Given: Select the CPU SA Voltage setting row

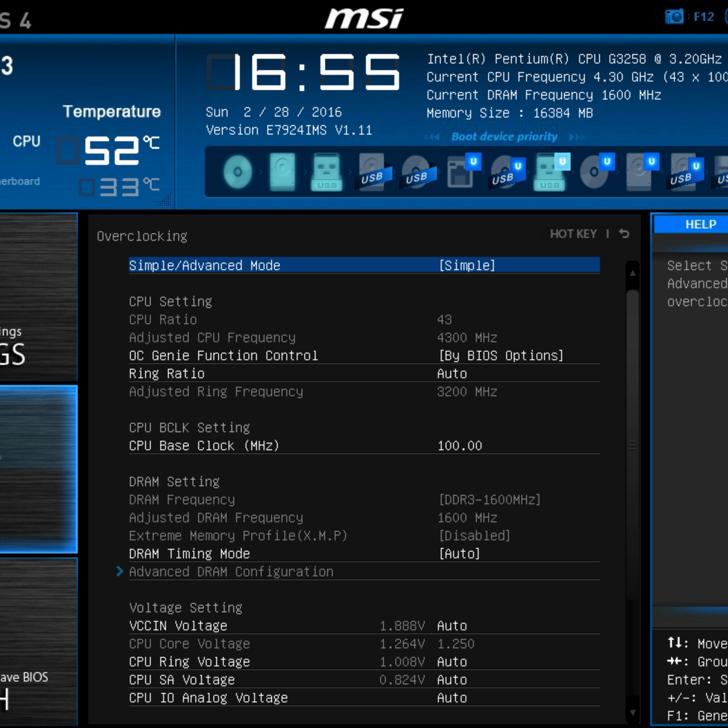Looking at the screenshot, I should 364,680.
